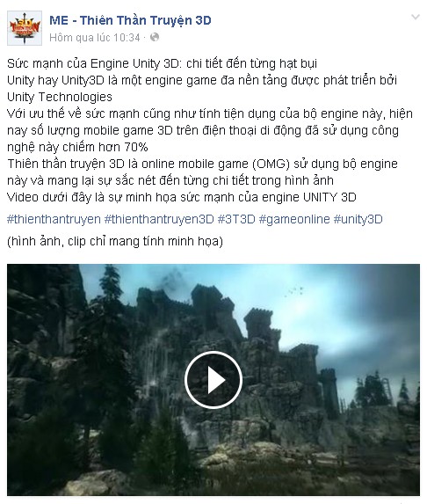Open the #unity3D hashtag
The height and width of the screenshot is (504, 427).
(358, 219)
